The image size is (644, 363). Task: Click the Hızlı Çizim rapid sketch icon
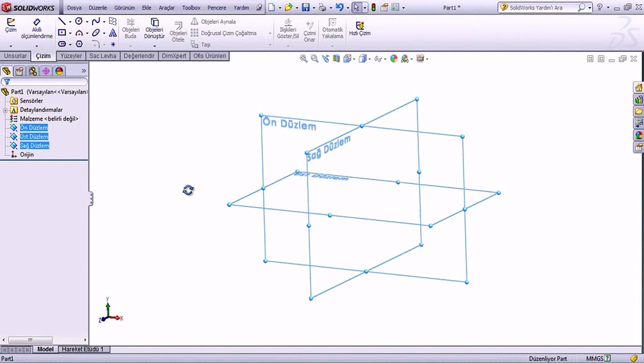pyautogui.click(x=360, y=28)
